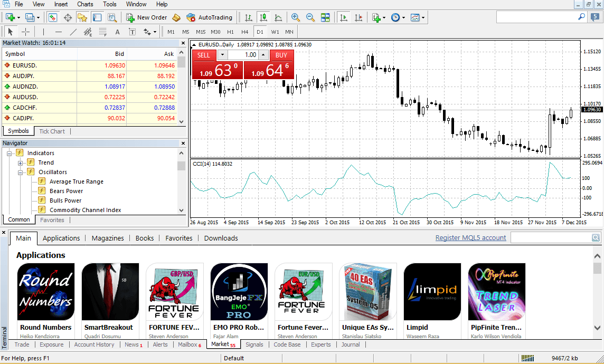Toggle Chart Shift
This screenshot has width=604, height=364.
tap(358, 17)
